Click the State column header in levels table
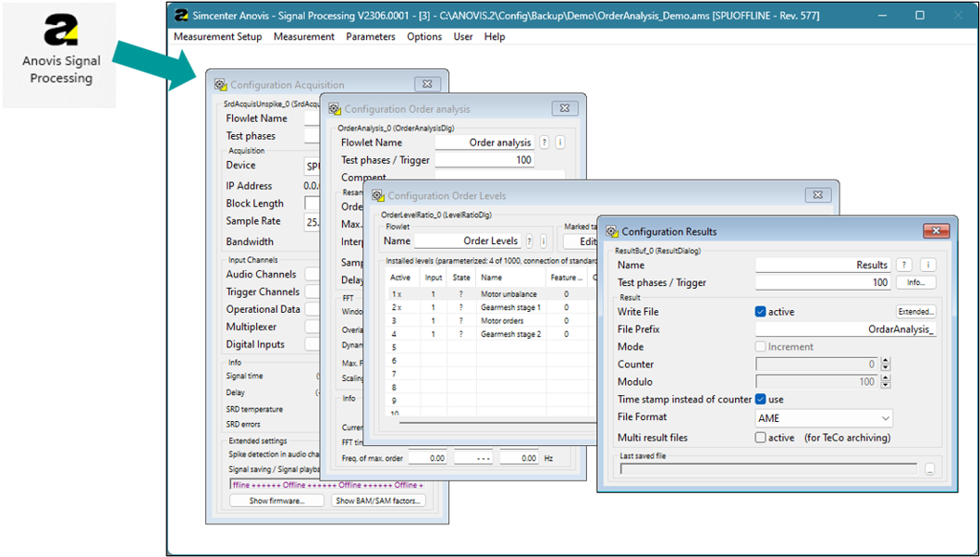This screenshot has height=557, width=980. (x=461, y=278)
